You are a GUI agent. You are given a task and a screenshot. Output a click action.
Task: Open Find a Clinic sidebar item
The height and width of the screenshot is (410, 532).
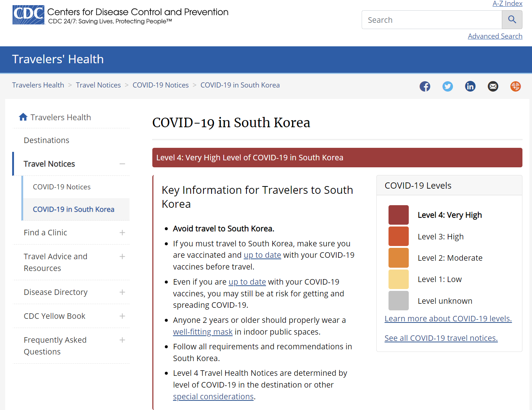[x=45, y=232]
